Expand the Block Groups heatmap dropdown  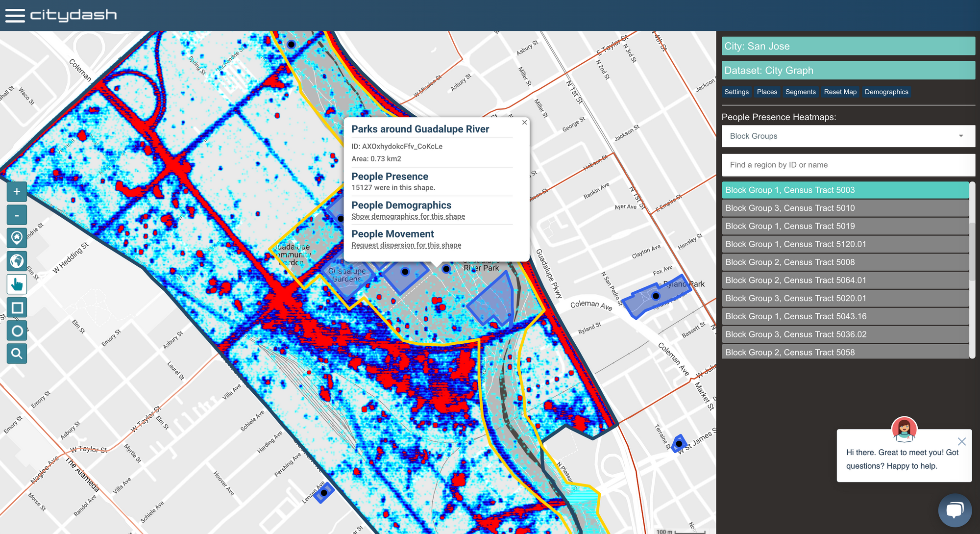[848, 136]
